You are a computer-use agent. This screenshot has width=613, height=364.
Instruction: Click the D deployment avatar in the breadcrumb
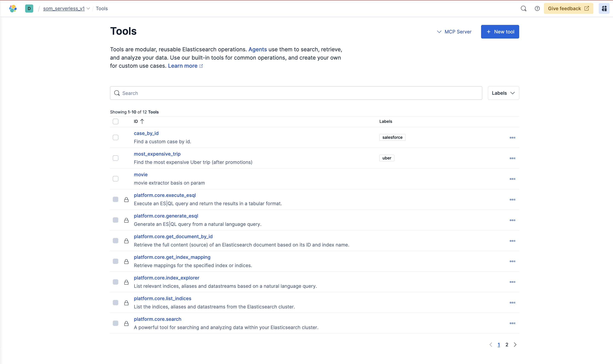[29, 8]
